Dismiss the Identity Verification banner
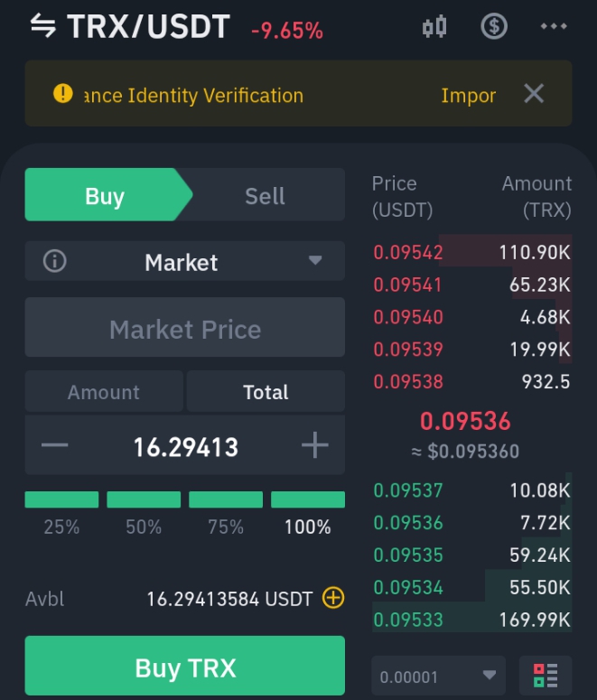 click(534, 94)
